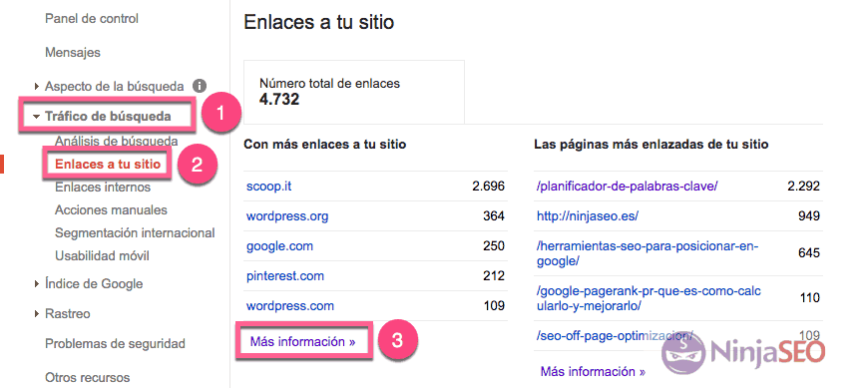The height and width of the screenshot is (388, 868).
Task: Click the 2.292 count for planificador page
Action: click(x=804, y=186)
